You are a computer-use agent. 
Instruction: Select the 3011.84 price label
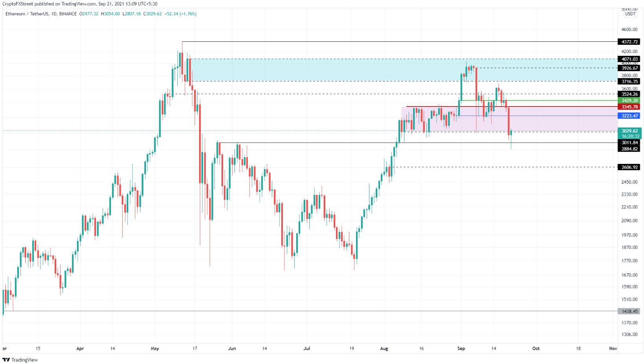629,143
